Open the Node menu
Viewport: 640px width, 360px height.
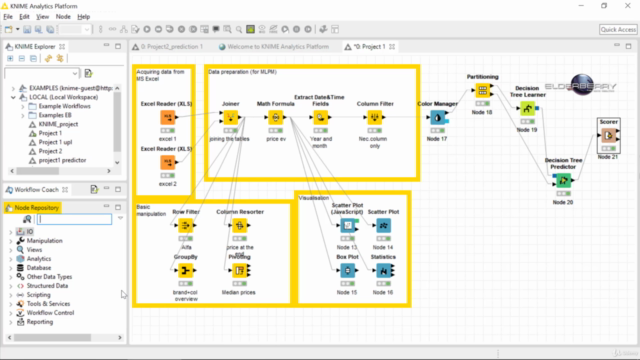[63, 17]
